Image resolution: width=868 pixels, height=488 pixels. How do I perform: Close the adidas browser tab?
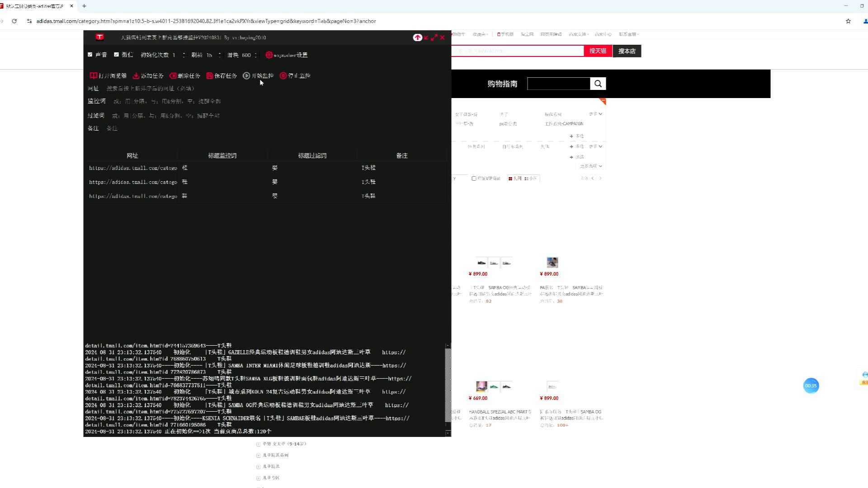point(71,6)
